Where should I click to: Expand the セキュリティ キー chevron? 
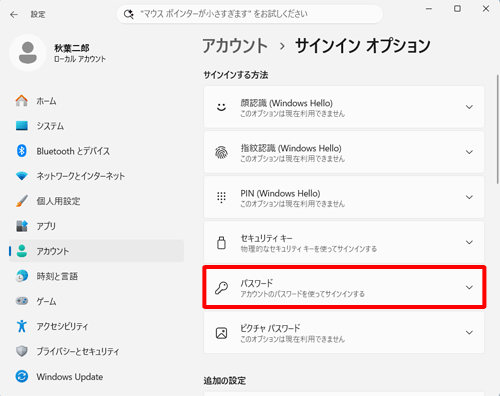(x=469, y=242)
